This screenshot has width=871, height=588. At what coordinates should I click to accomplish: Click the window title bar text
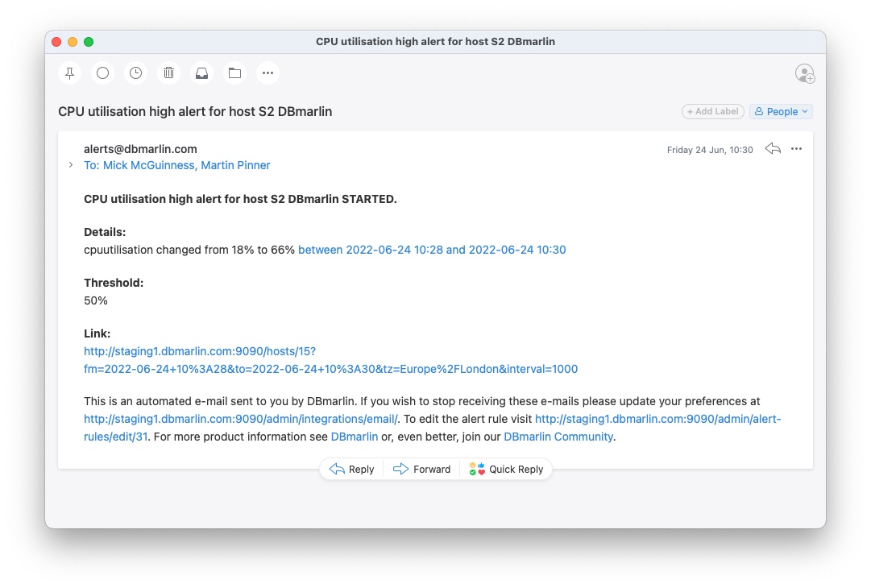(435, 42)
